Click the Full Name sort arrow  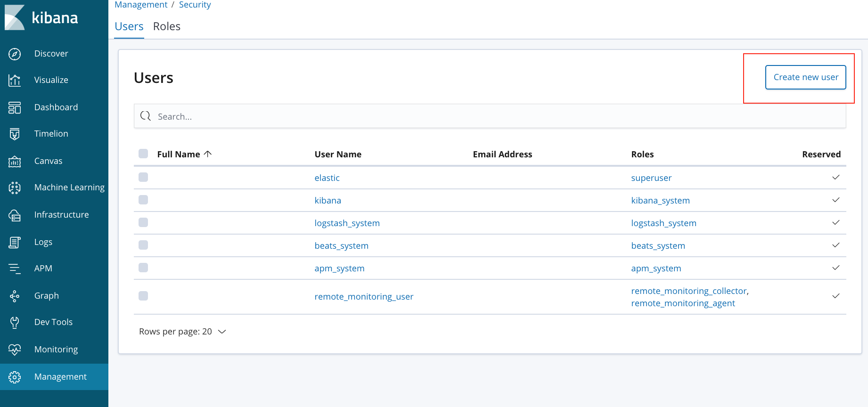point(208,154)
